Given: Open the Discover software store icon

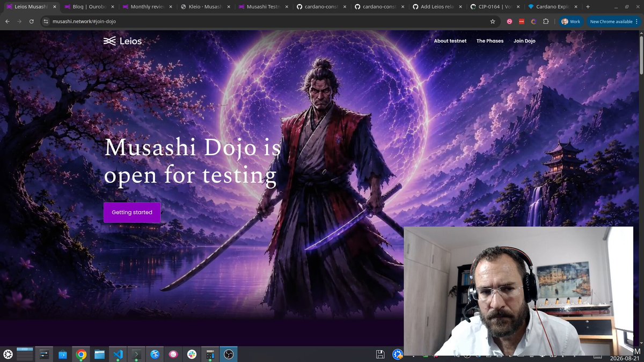Looking at the screenshot, I should click(63, 354).
